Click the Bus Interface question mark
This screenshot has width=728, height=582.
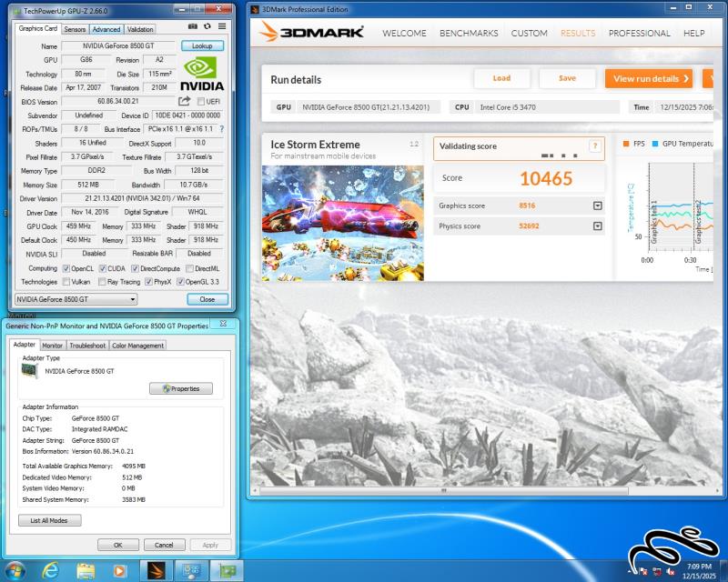pyautogui.click(x=221, y=129)
